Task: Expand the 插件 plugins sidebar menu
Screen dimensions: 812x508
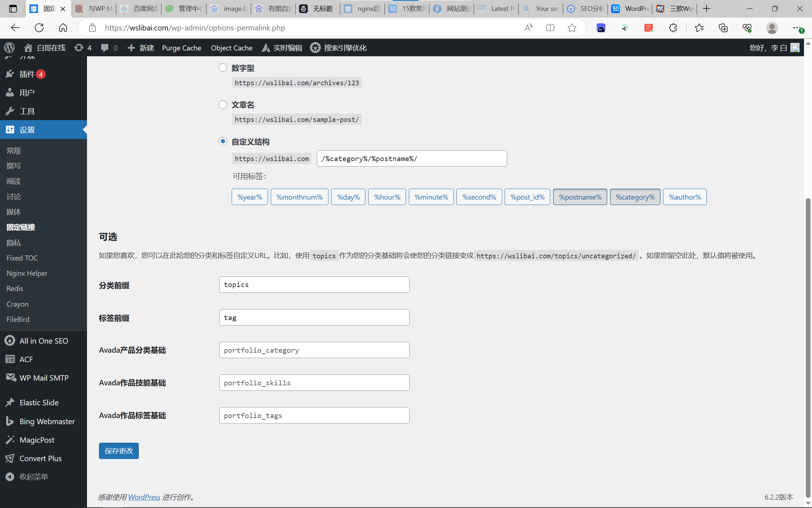Action: (27, 74)
